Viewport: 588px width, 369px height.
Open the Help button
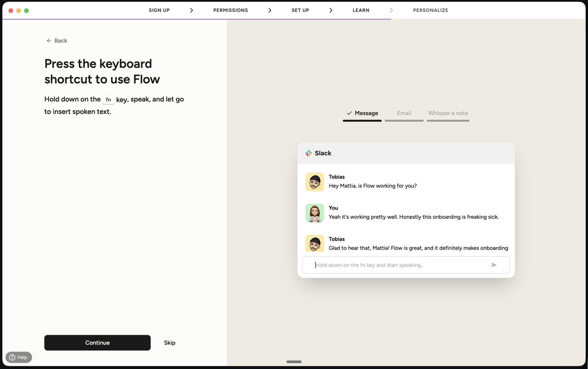(x=19, y=357)
